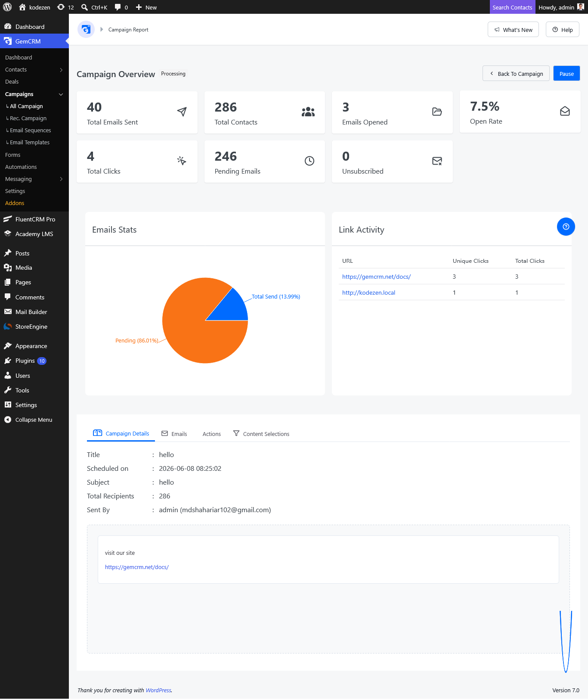
Task: Expand the Messaging submenu chevron
Action: [61, 179]
